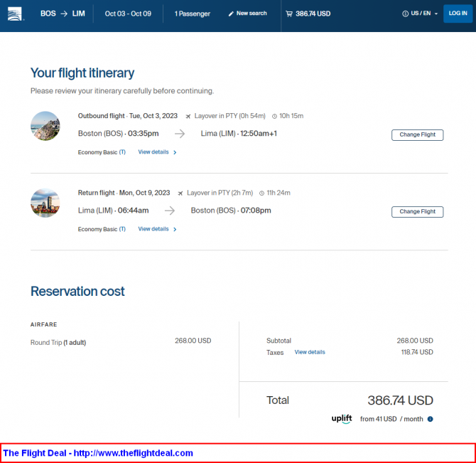Click the Your flight itinerary heading
Screen dimensions: 476x463
coord(82,73)
